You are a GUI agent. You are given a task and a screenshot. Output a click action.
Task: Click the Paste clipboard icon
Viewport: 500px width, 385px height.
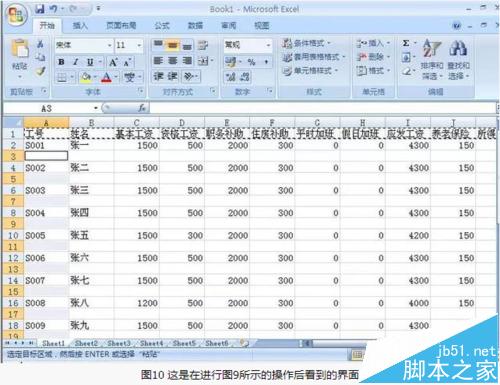coord(20,49)
